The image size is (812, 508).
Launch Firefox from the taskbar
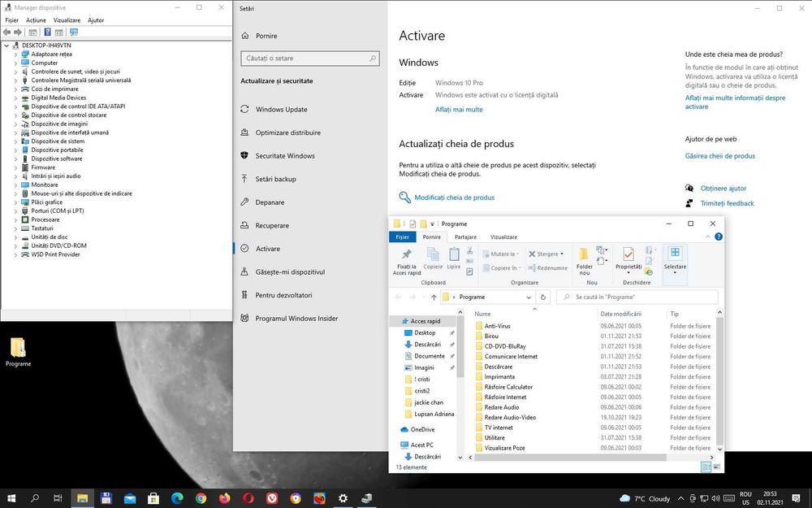(224, 498)
